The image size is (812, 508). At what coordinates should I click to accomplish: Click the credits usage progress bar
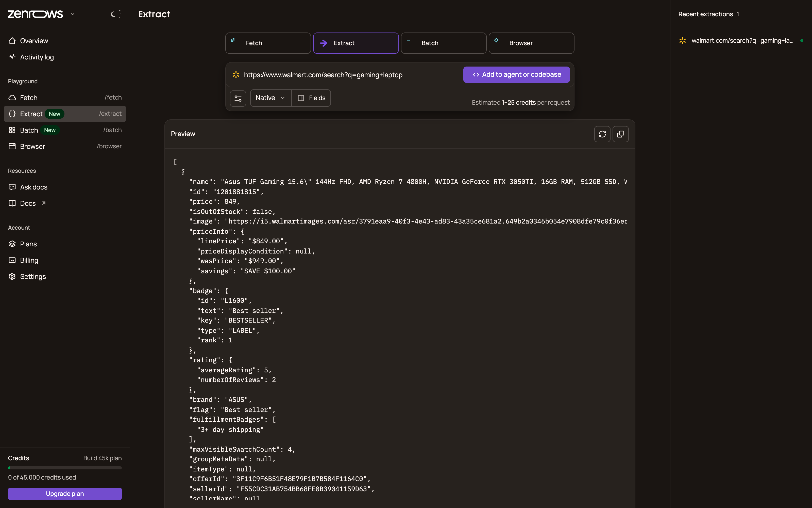coord(65,468)
